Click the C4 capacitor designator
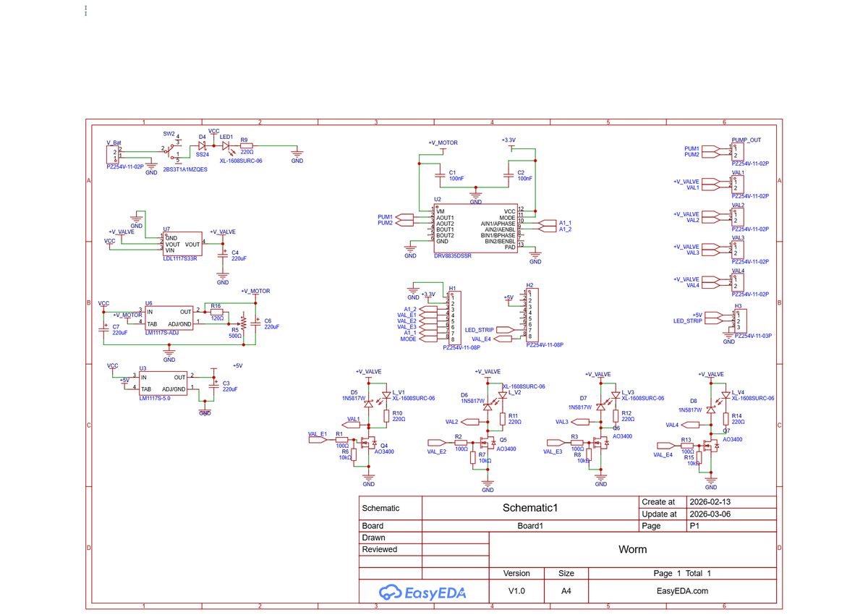868x615 pixels. 235,252
